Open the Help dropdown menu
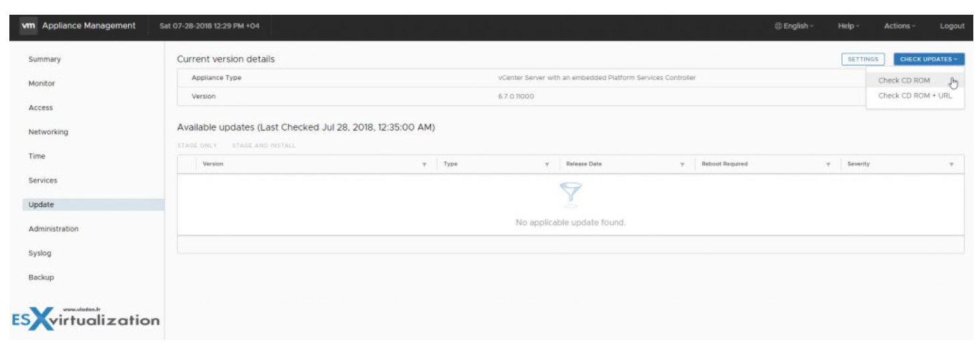This screenshot has width=980, height=352. [848, 26]
